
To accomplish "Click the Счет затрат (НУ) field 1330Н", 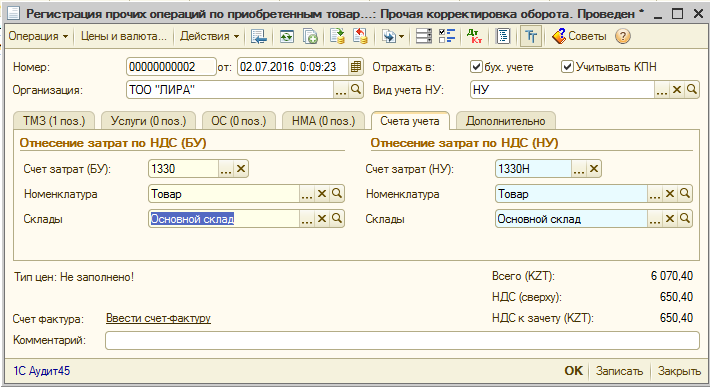I will coord(533,169).
